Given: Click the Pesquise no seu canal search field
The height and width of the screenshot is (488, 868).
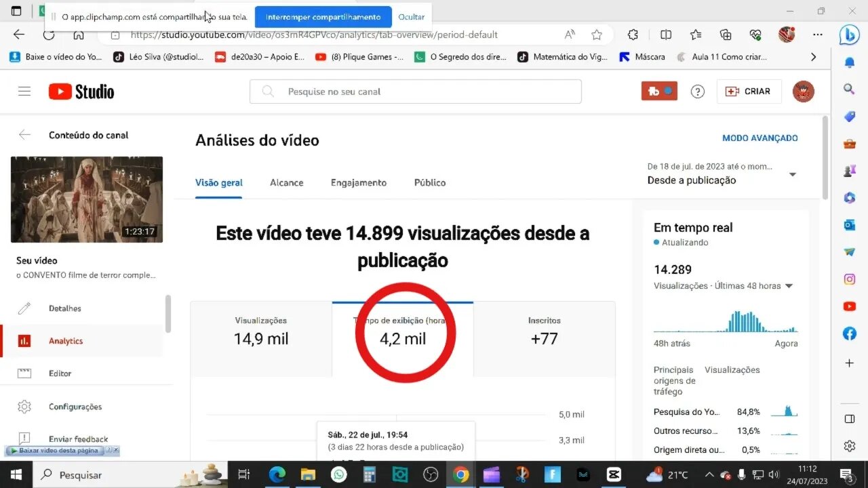Looking at the screenshot, I should [416, 91].
